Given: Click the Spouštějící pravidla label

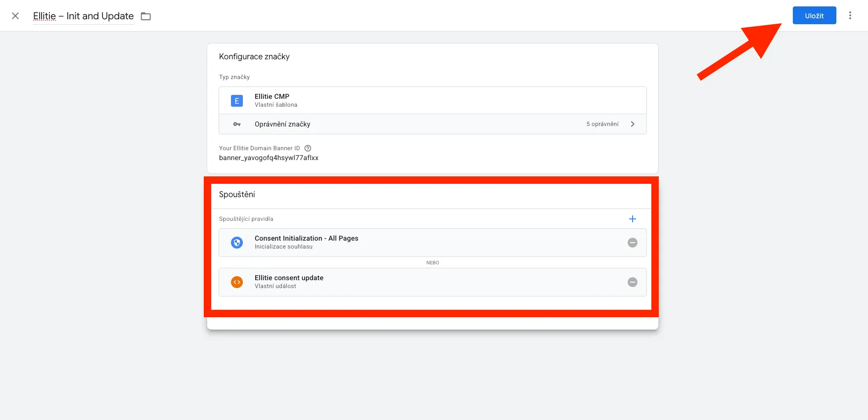Looking at the screenshot, I should click(246, 219).
